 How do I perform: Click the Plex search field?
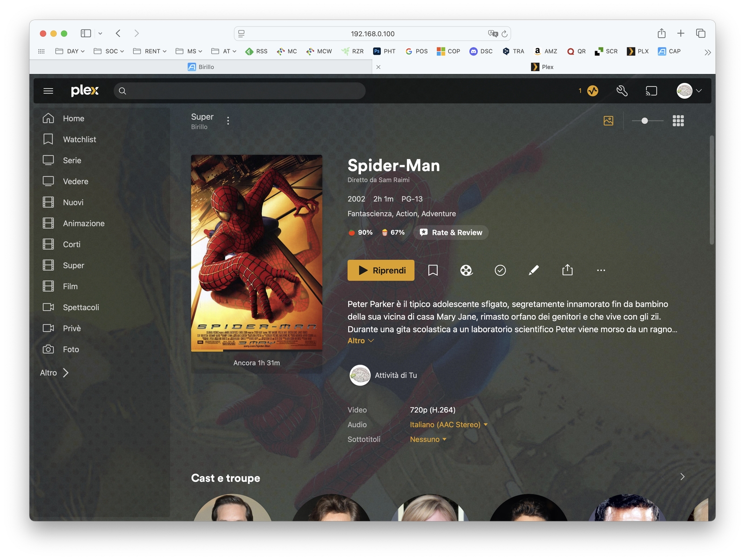pos(239,91)
